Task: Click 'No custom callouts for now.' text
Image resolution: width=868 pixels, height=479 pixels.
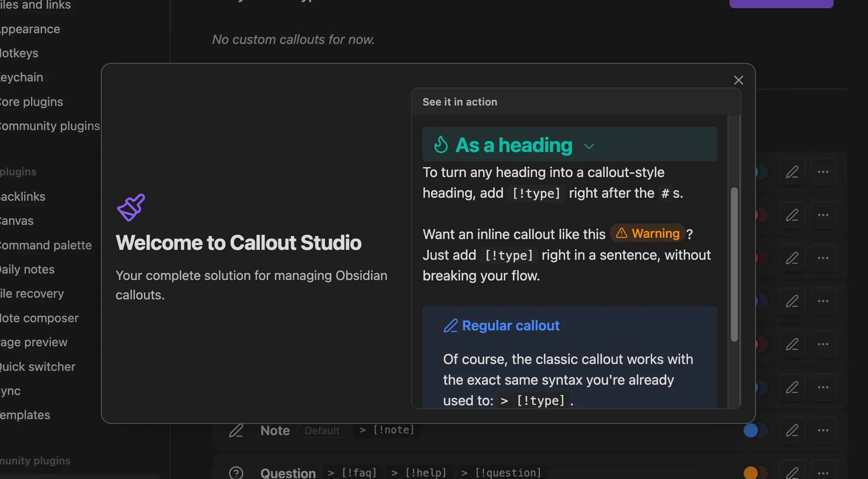Action: point(293,39)
